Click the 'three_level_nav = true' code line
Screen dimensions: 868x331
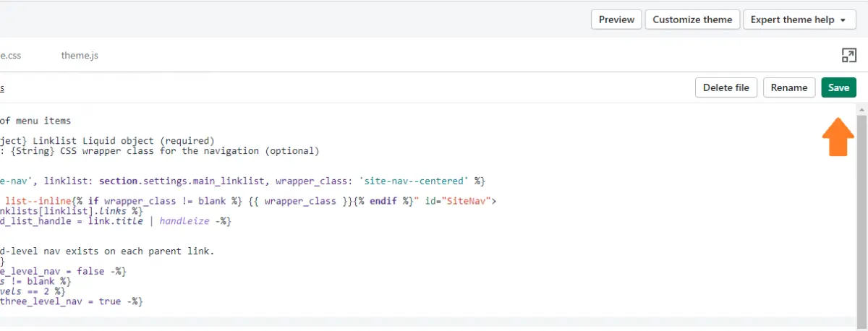click(72, 301)
